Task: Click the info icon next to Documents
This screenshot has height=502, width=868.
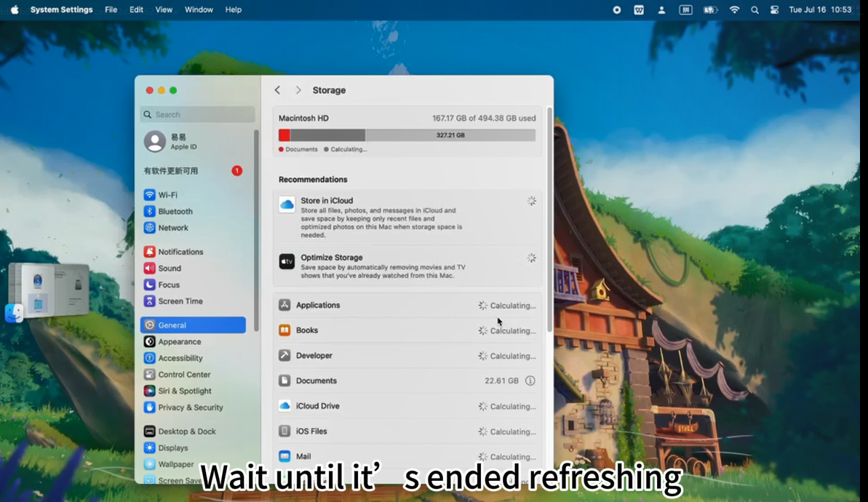Action: pyautogui.click(x=530, y=381)
